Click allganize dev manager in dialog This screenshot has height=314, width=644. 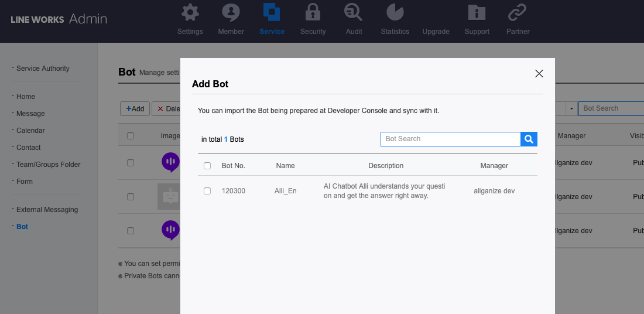(x=494, y=191)
